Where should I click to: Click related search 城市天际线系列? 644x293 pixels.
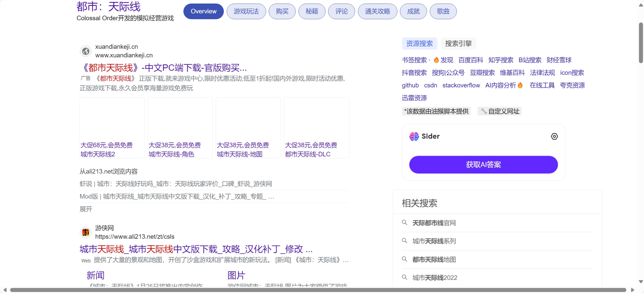[434, 241]
